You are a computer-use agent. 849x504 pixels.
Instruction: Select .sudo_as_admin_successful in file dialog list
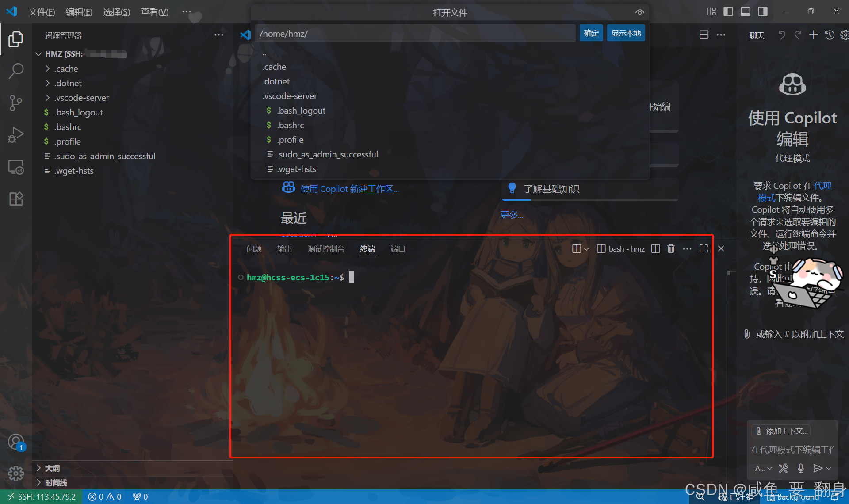[x=450, y=154]
